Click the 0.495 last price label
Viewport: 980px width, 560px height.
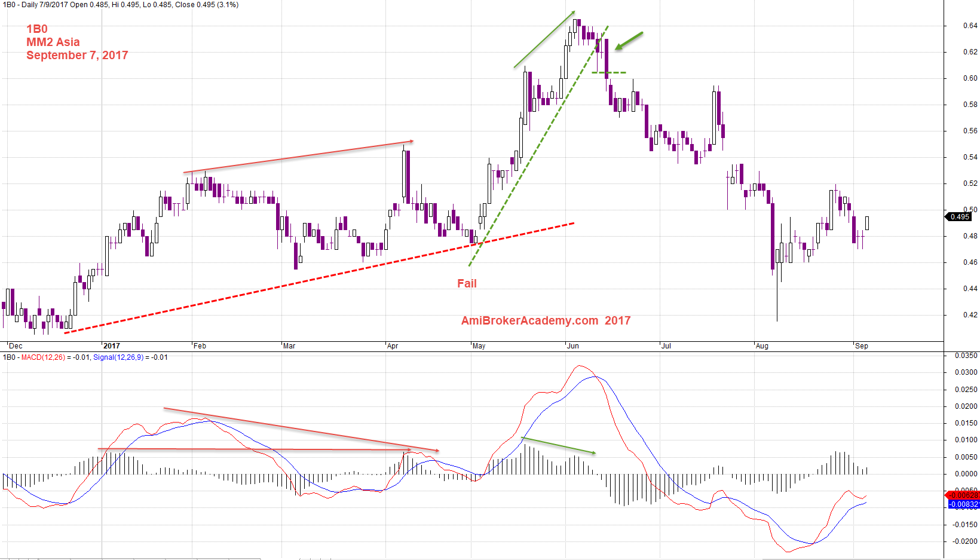[x=960, y=216]
